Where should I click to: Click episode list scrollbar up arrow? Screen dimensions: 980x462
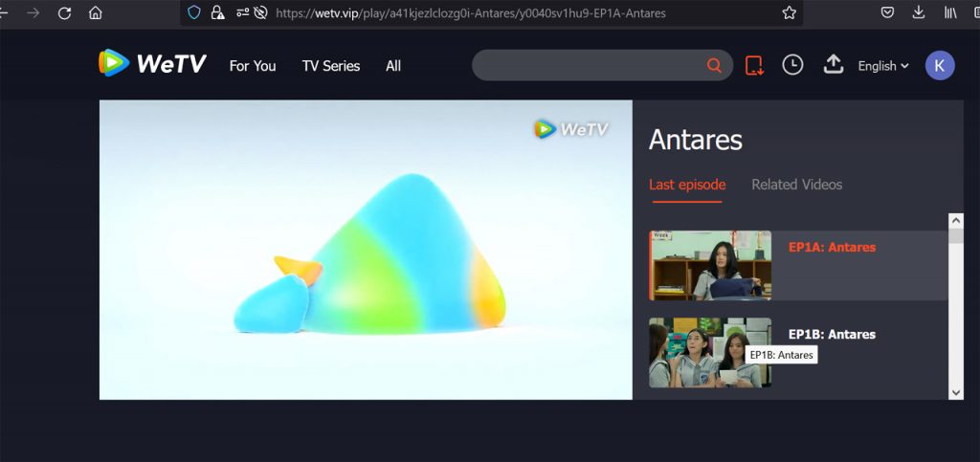pyautogui.click(x=956, y=220)
